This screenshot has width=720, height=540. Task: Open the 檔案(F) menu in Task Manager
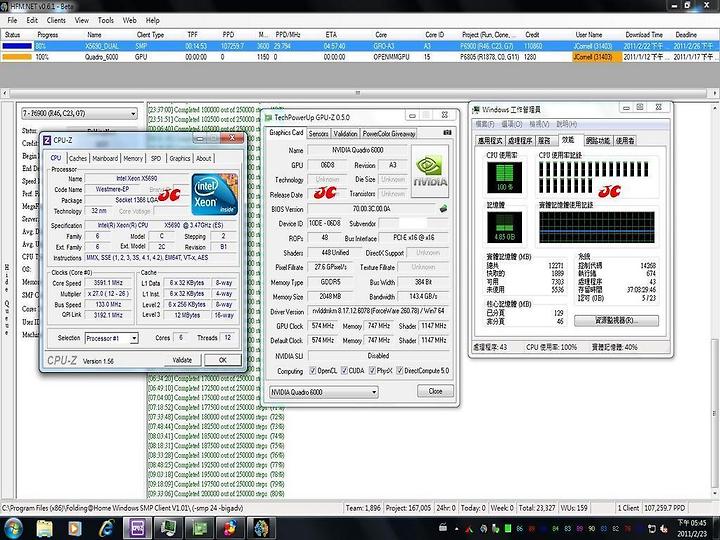click(485, 124)
